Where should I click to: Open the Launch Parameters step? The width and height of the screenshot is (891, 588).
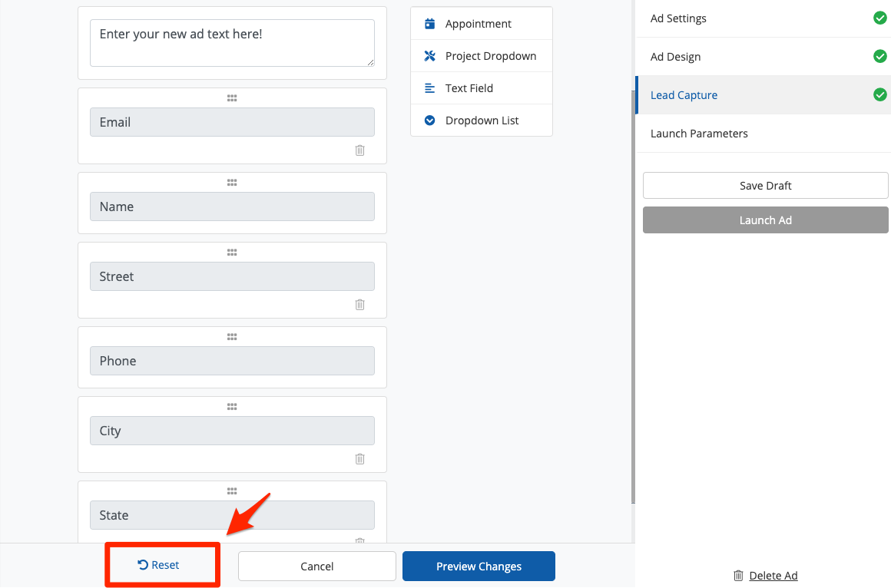click(x=699, y=134)
